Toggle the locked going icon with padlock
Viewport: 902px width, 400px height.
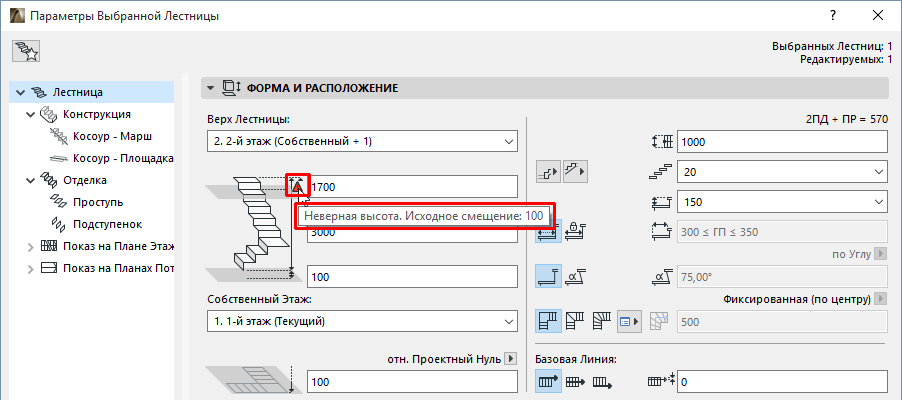point(573,231)
